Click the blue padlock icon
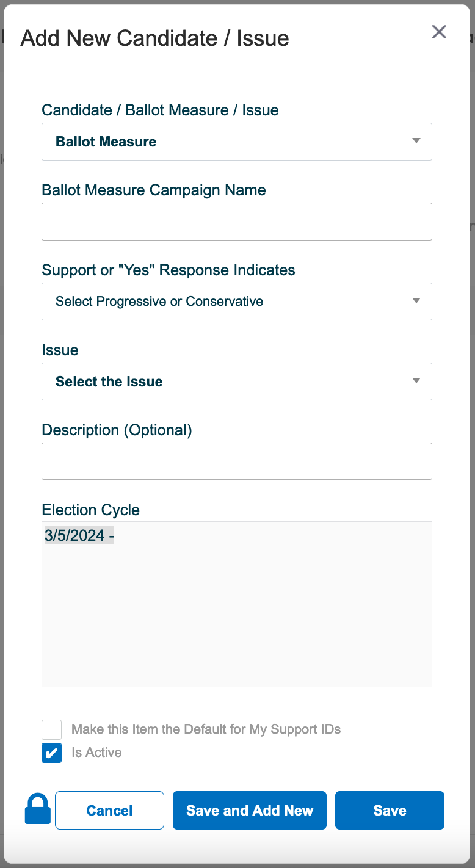 point(37,809)
